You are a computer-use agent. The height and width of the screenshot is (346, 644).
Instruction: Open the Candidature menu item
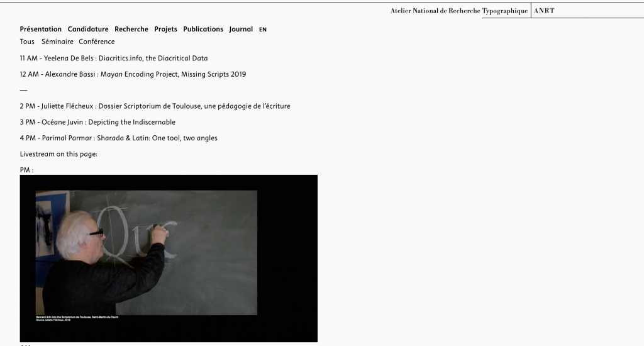tap(88, 29)
